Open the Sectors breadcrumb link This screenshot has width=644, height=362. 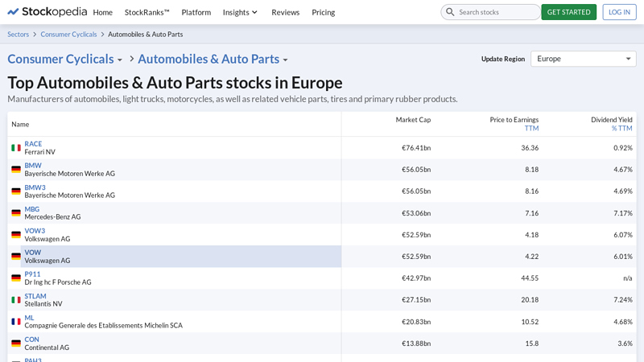18,35
